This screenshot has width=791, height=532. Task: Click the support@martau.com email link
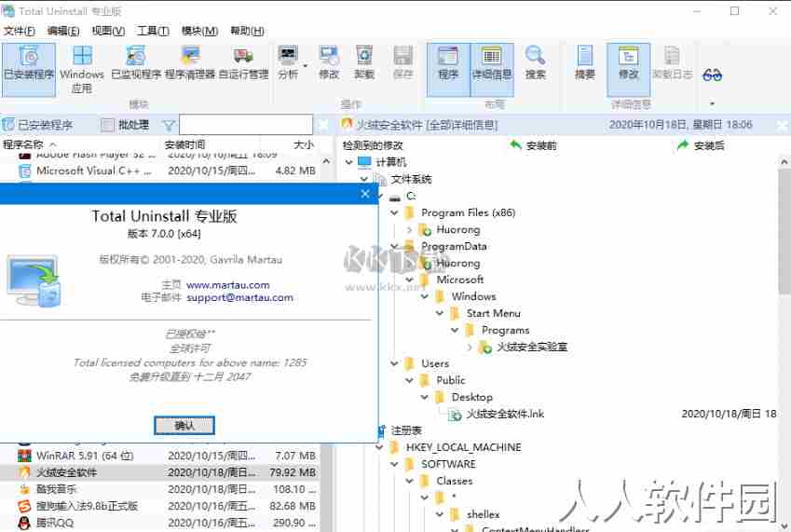(239, 297)
